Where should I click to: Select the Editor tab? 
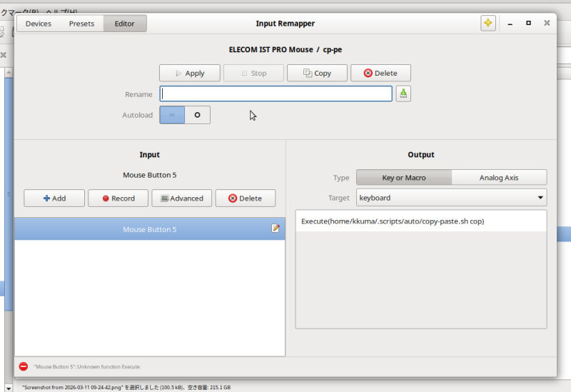point(124,24)
